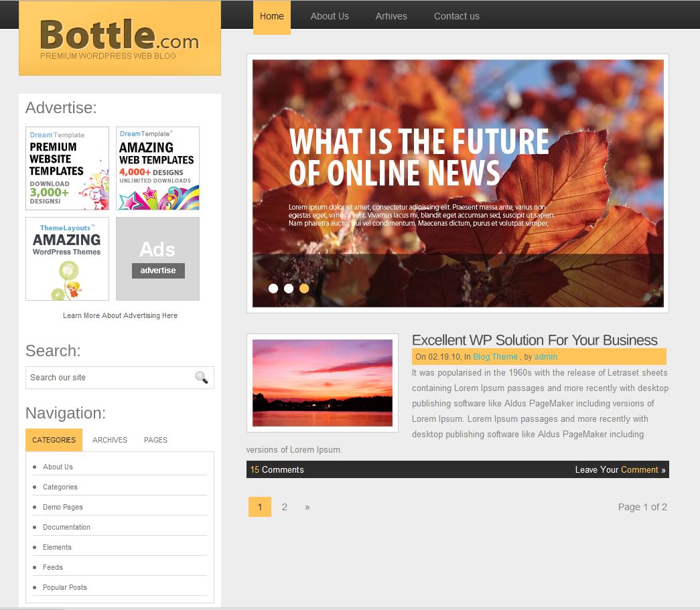This screenshot has width=700, height=610.
Task: Open the Arhives menu item
Action: (391, 16)
